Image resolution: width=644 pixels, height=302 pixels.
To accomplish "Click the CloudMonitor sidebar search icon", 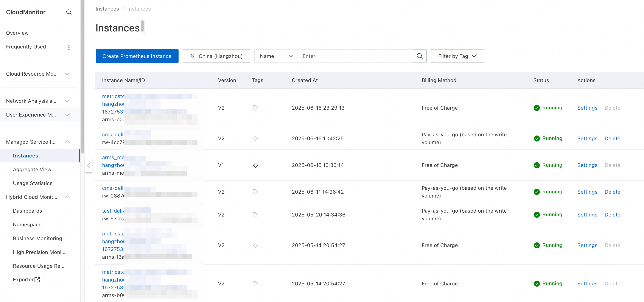I will (69, 12).
